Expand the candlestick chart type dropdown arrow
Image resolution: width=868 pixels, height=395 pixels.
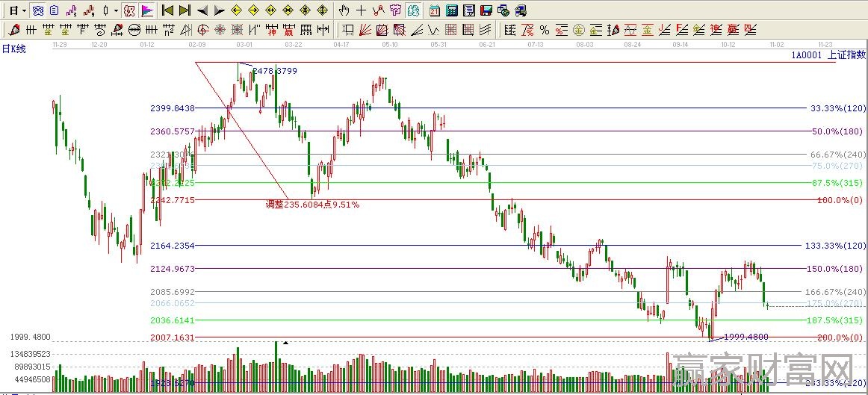(x=116, y=10)
